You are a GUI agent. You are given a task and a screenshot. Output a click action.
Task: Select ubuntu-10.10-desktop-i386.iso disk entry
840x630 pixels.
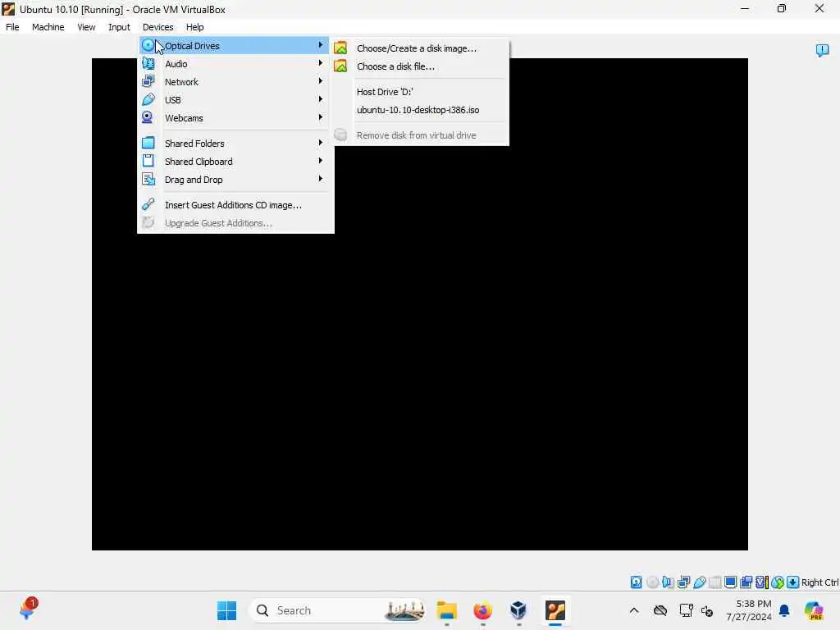click(420, 110)
